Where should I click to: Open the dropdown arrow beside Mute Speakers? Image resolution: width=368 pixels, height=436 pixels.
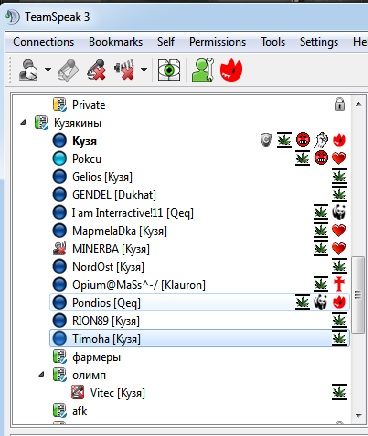pyautogui.click(x=144, y=70)
